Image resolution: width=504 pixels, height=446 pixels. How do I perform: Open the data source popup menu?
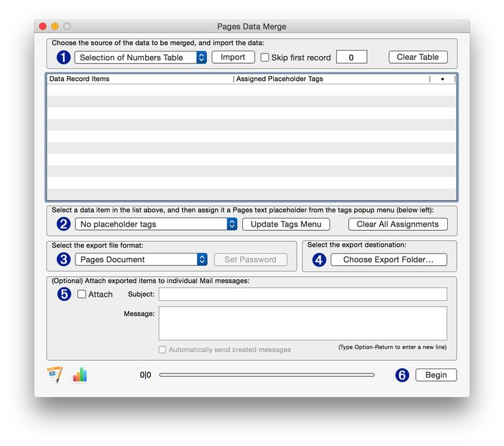[140, 58]
